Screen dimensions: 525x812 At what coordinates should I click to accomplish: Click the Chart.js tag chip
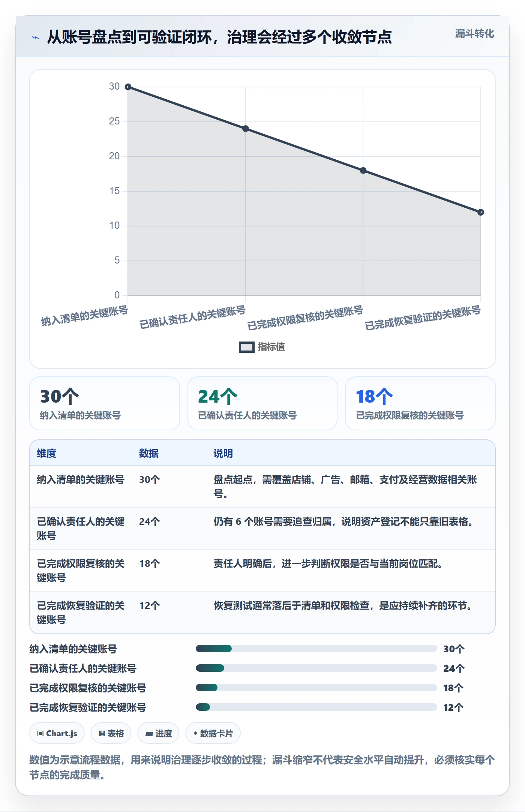coord(57,733)
